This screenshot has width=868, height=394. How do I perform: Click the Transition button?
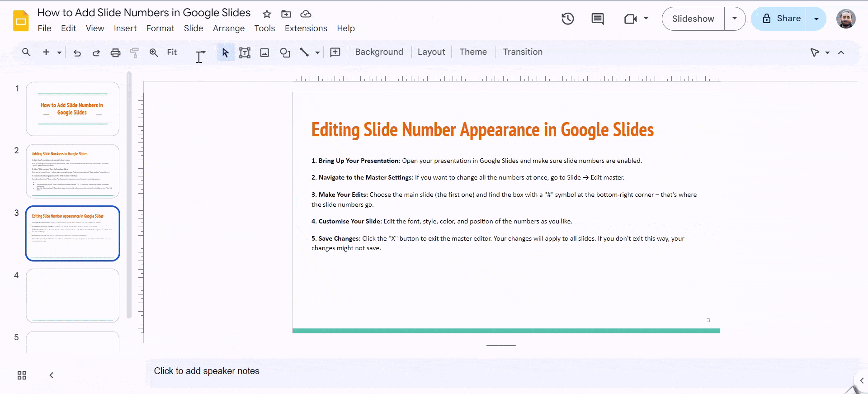523,52
